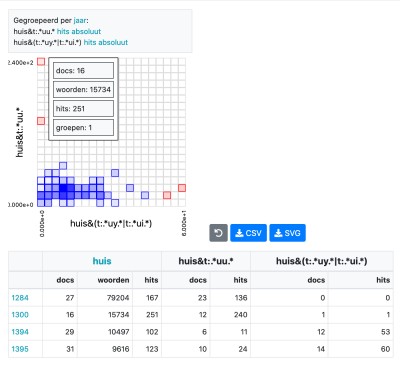400x365 pixels.
Task: Click the 'hits: 251' tooltip field
Action: pyautogui.click(x=83, y=109)
